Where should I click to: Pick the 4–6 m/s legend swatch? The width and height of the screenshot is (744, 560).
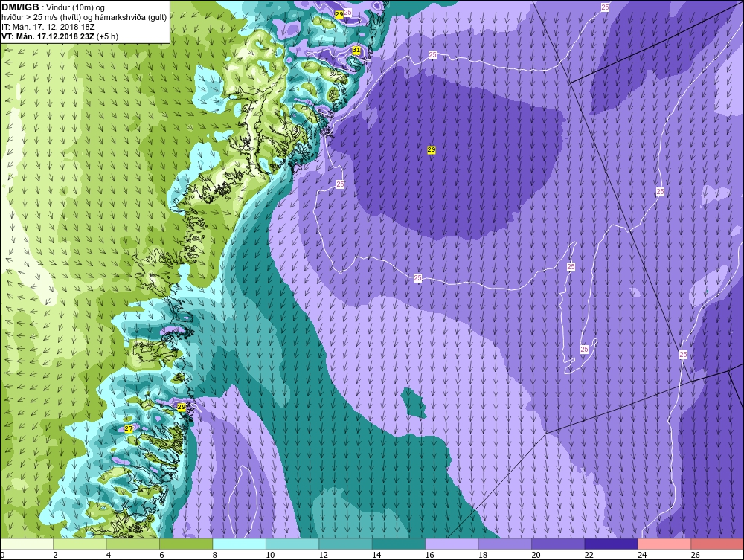click(x=133, y=544)
